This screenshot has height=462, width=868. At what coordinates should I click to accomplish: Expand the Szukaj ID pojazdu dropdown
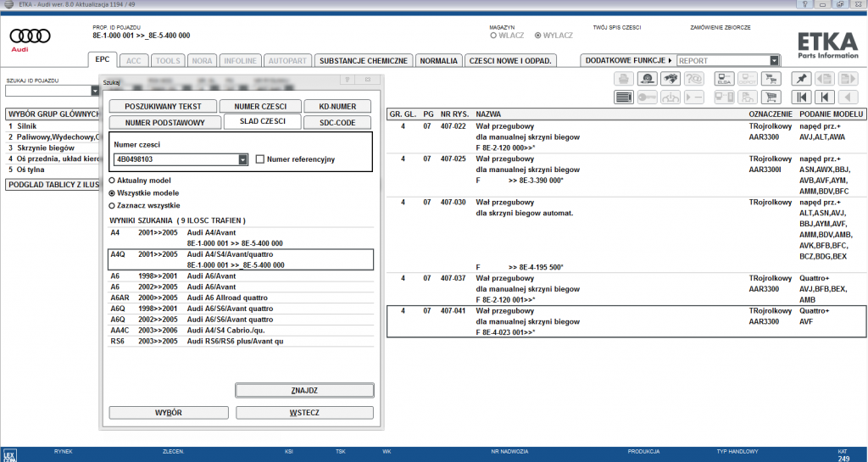[x=95, y=91]
